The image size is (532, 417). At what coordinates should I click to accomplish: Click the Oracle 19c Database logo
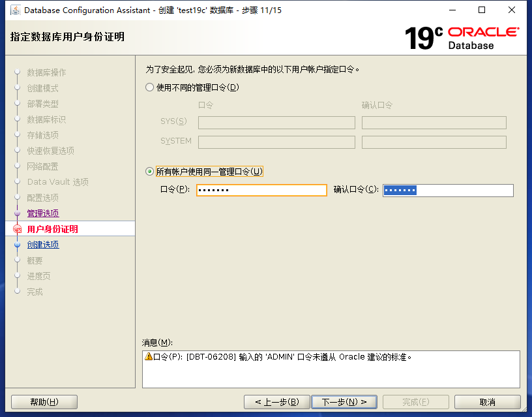click(462, 38)
